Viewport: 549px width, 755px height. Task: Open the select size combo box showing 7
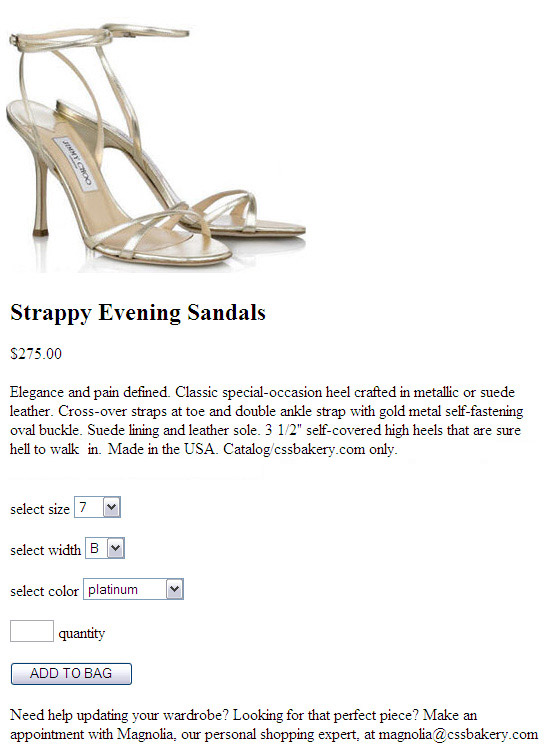click(97, 507)
